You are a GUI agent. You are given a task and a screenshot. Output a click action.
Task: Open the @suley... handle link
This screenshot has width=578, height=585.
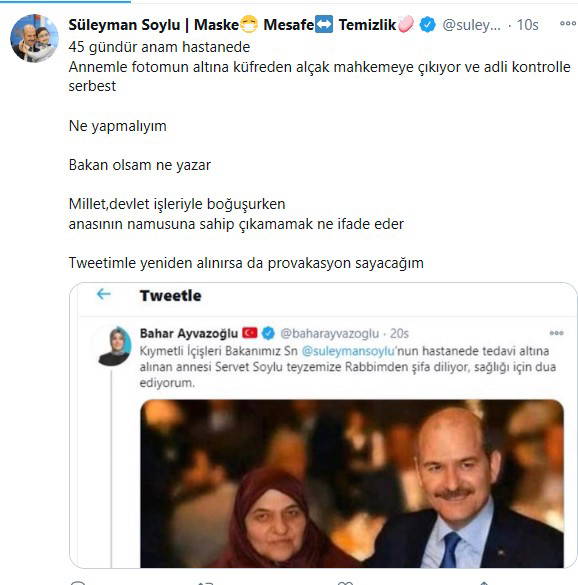pos(471,25)
